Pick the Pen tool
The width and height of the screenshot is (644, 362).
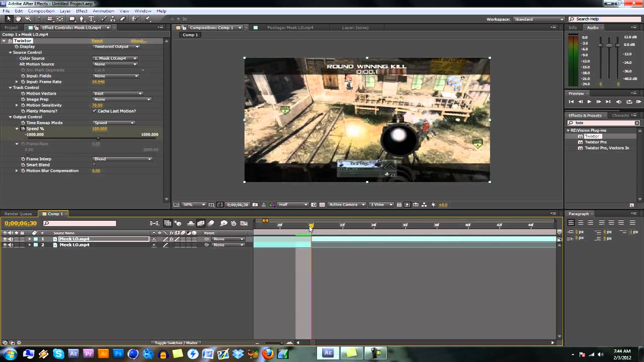[x=82, y=19]
